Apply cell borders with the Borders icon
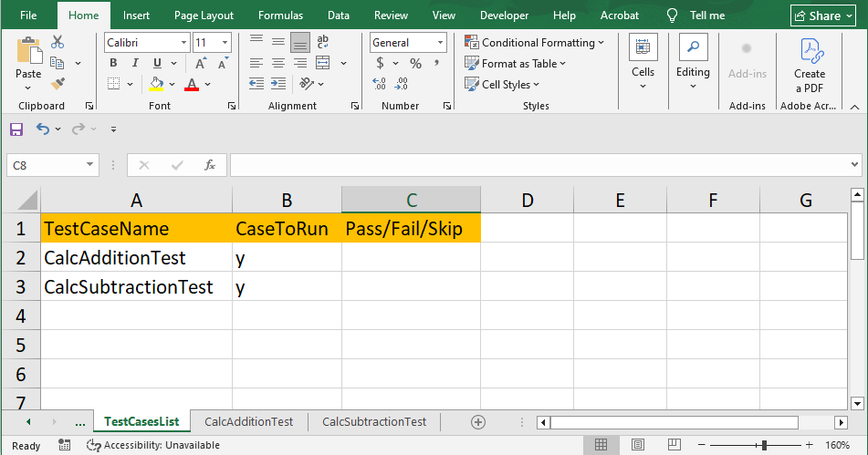 click(113, 84)
